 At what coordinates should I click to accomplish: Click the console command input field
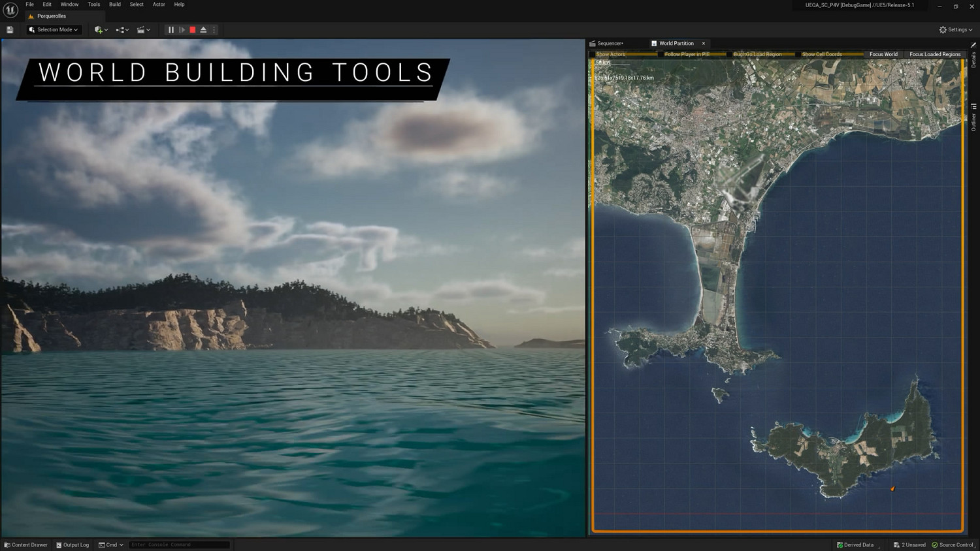click(x=179, y=544)
